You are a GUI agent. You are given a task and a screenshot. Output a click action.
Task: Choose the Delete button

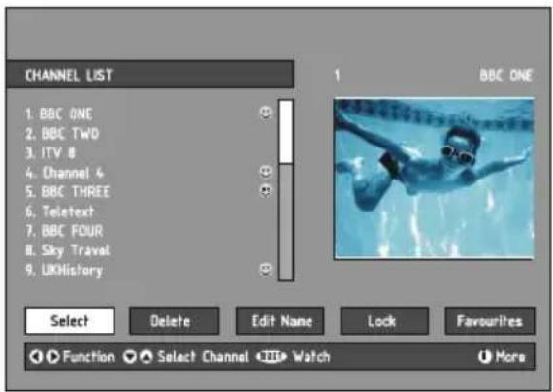175,321
